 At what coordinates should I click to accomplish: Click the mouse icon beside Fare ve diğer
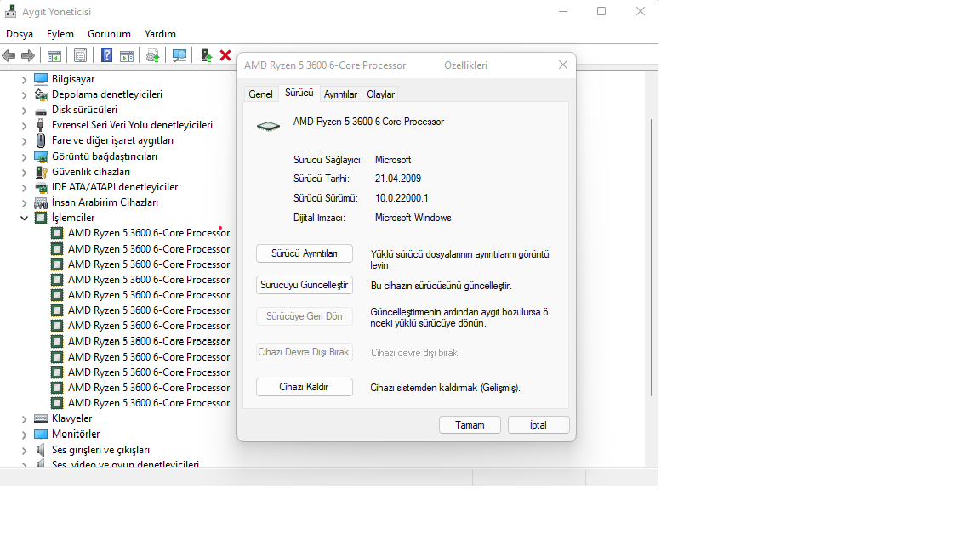pos(41,140)
